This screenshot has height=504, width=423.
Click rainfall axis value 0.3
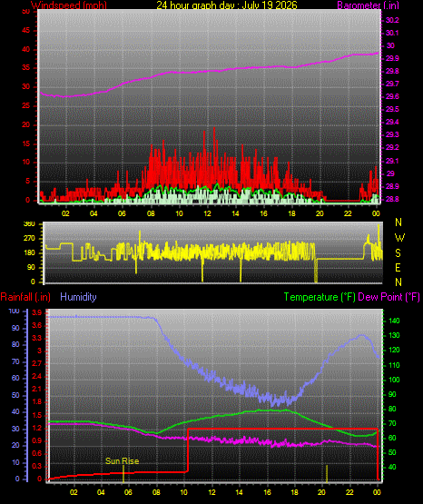tap(37, 466)
